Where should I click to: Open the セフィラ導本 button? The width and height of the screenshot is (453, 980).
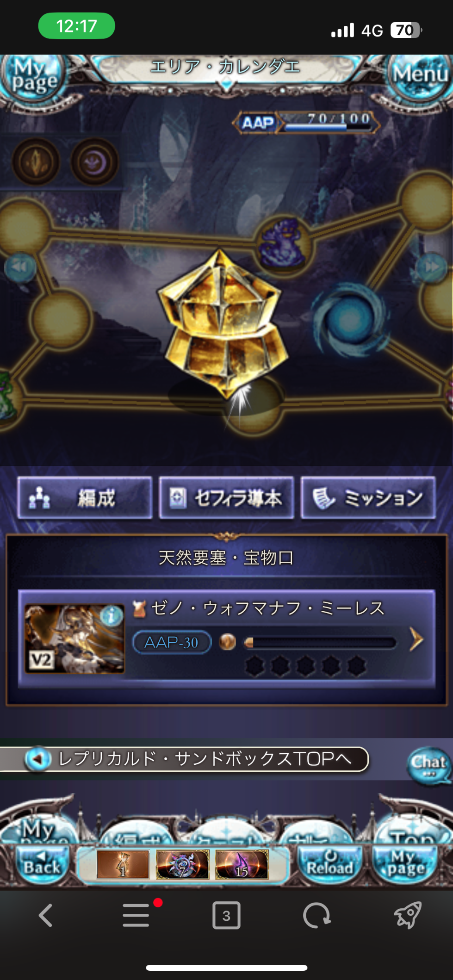(x=226, y=498)
